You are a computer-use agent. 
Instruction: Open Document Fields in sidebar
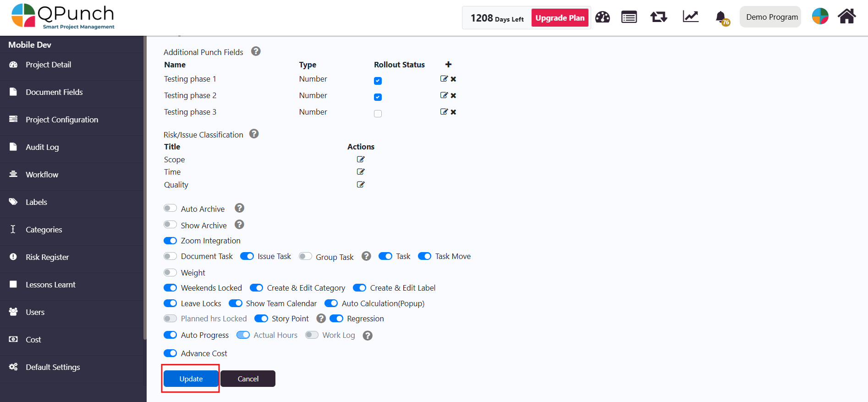pyautogui.click(x=72, y=92)
